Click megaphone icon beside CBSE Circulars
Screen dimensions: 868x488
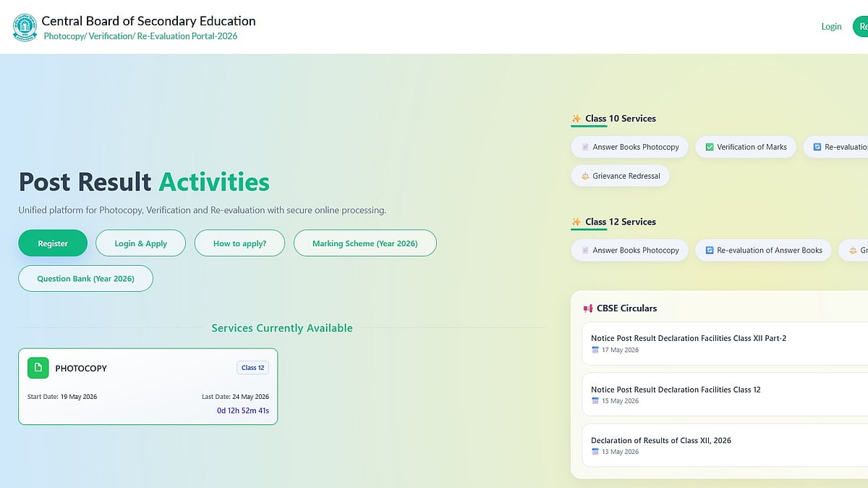click(x=588, y=308)
